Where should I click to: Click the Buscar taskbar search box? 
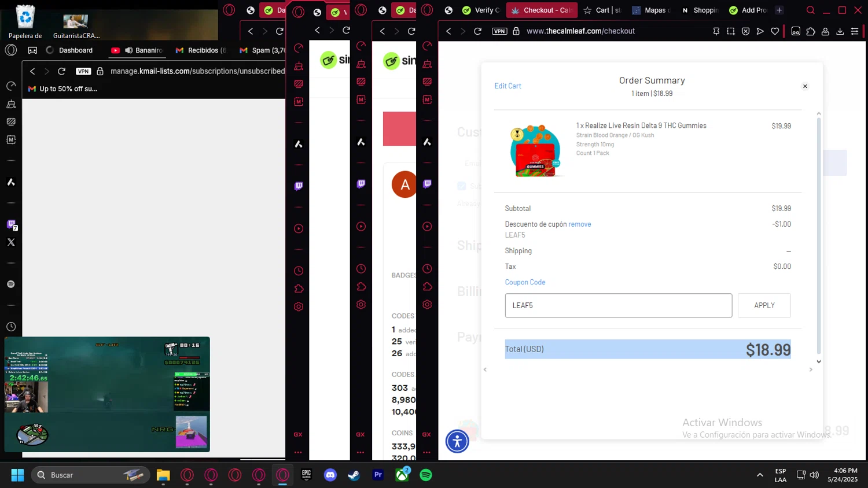click(90, 475)
